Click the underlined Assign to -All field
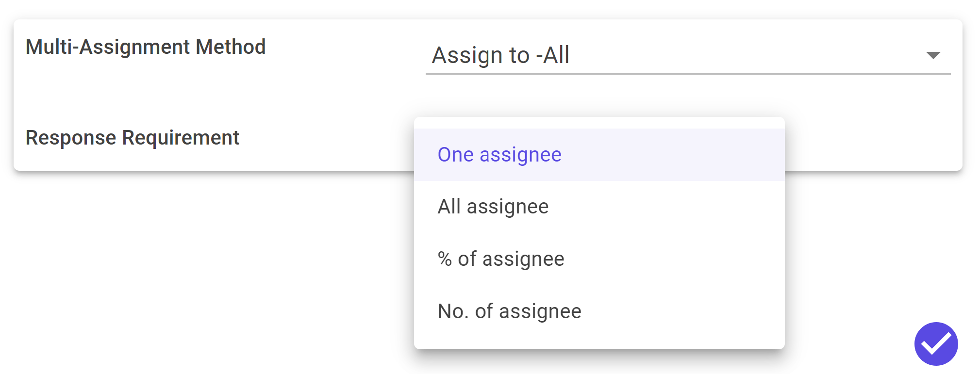980x374 pixels. pyautogui.click(x=688, y=55)
